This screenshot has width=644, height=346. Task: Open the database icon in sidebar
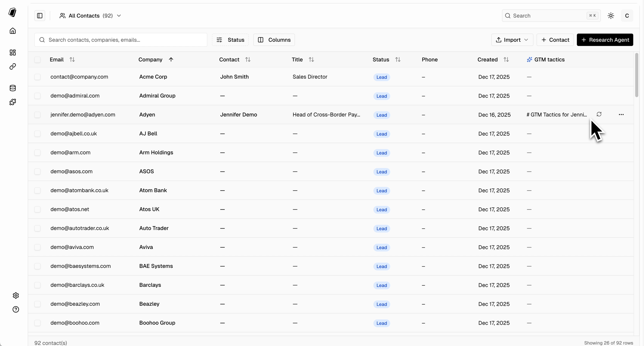pos(13,88)
